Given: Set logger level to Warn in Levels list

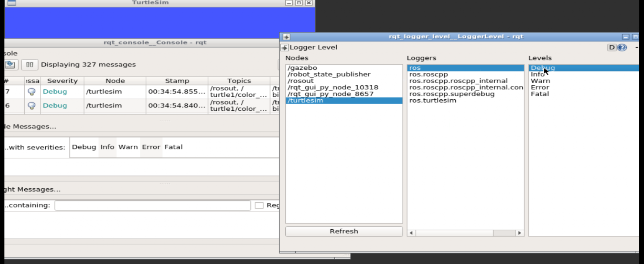Looking at the screenshot, I should [584, 81].
